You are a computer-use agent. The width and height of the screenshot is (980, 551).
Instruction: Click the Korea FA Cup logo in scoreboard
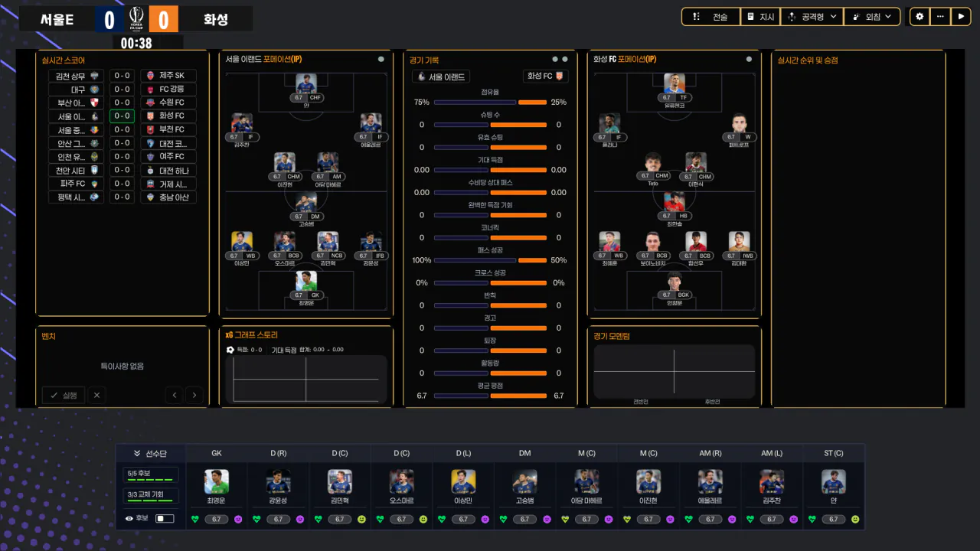136,18
